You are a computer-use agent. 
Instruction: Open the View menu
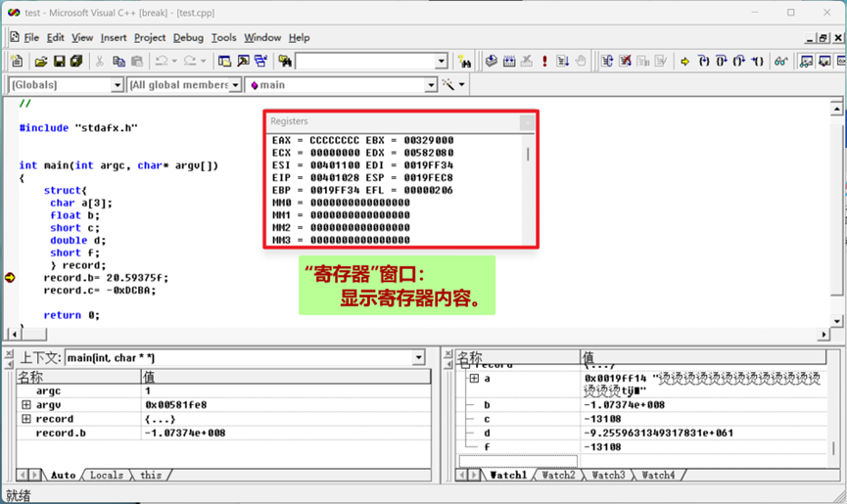pos(82,38)
